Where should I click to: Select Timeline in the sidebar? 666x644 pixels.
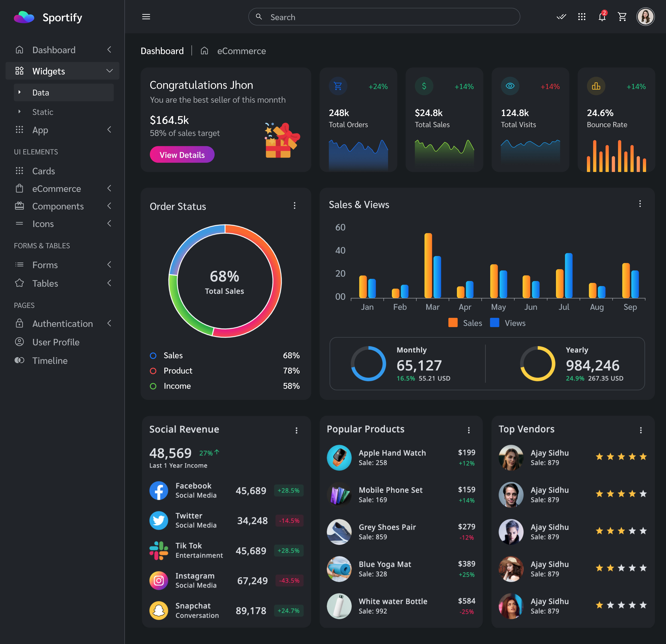(x=50, y=360)
